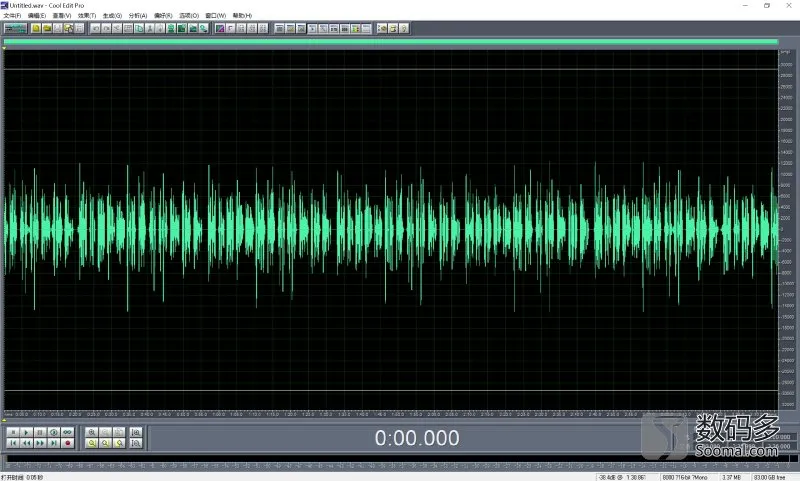Click the Rewind button
800x481 pixels.
coord(27,443)
